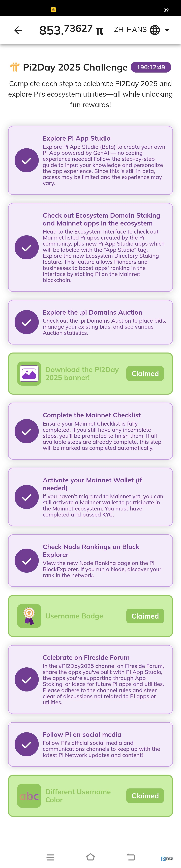This screenshot has width=181, height=868.
Task: Tap the back arrow icon
Action: [x=18, y=30]
